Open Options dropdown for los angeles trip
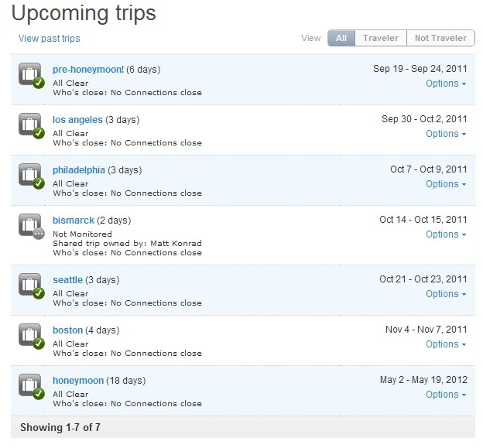Viewport: 483px width, 448px height. click(x=446, y=134)
